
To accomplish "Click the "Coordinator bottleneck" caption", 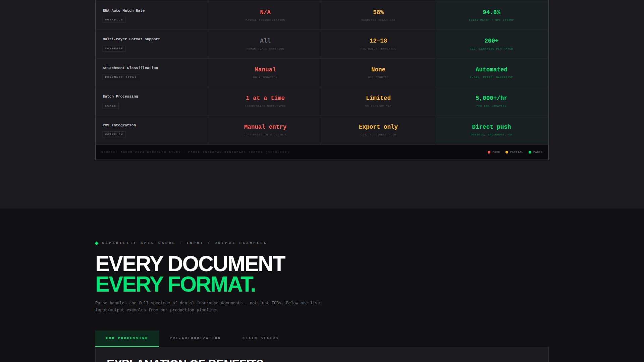I will click(265, 106).
